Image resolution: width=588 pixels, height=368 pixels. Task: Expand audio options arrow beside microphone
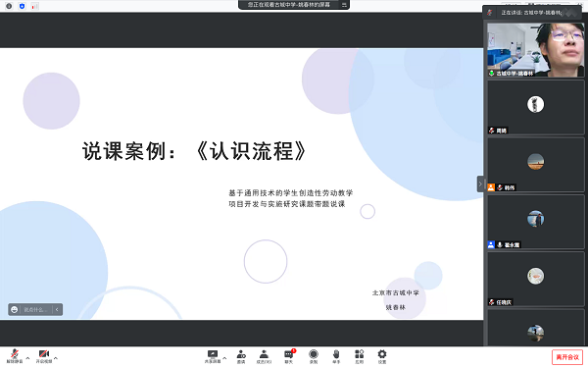pyautogui.click(x=27, y=358)
